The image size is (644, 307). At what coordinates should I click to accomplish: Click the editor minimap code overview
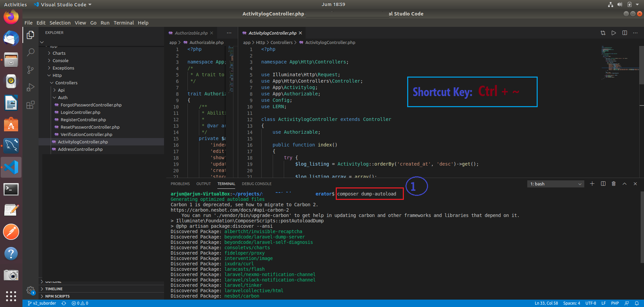coord(620,62)
